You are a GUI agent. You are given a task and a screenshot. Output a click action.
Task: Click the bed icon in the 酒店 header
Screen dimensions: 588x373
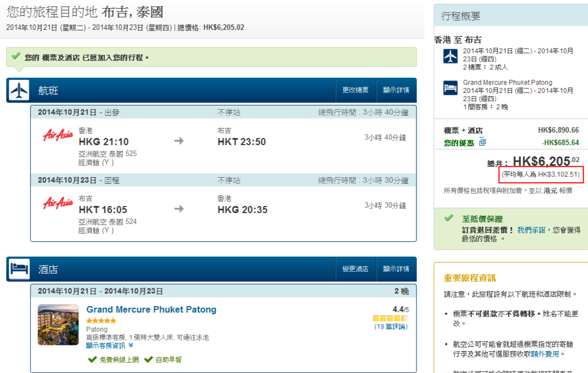coord(19,269)
